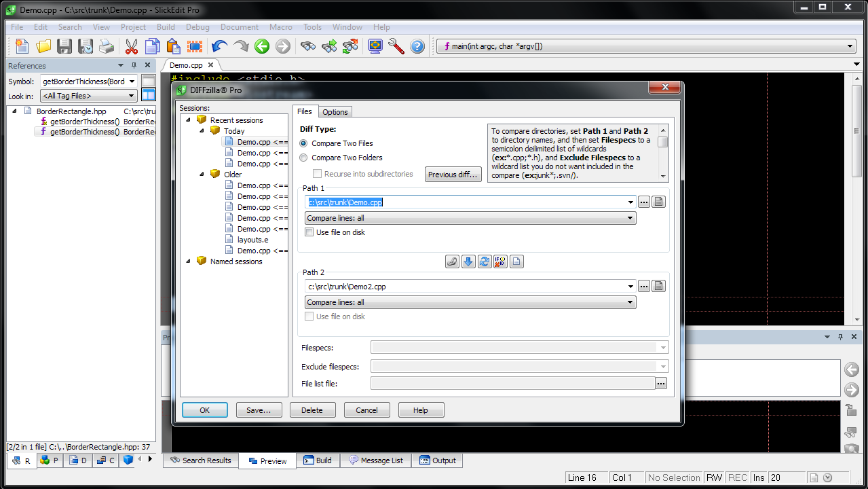This screenshot has height=489, width=868.
Task: Click the Print toolbar icon
Action: (x=107, y=46)
